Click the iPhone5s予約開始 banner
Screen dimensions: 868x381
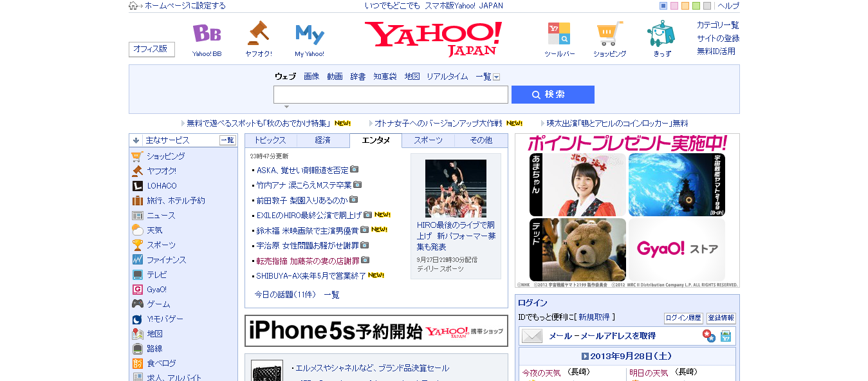tap(376, 331)
